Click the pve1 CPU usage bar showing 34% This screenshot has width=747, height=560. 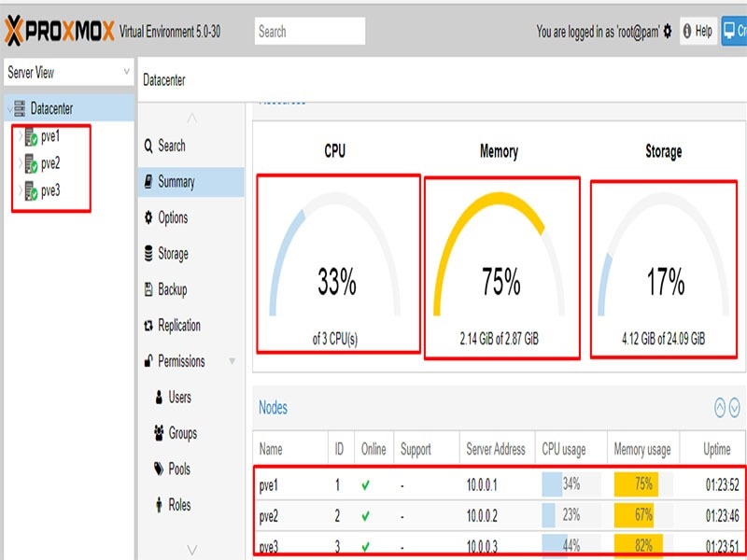coord(571,484)
